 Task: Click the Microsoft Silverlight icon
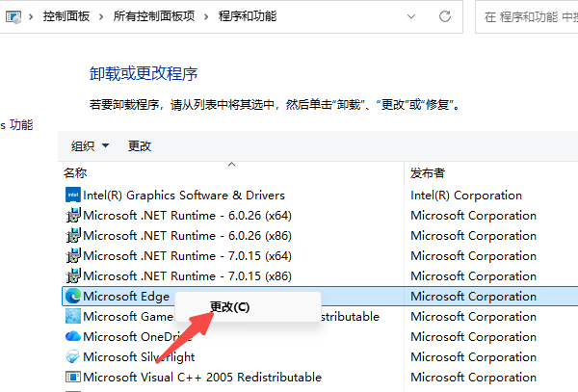pyautogui.click(x=72, y=357)
